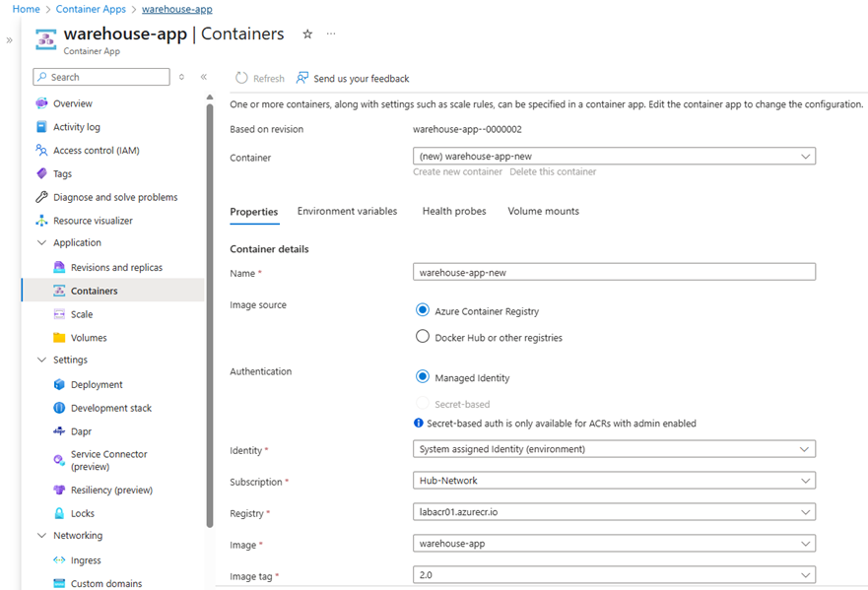This screenshot has height=590, width=868.
Task: Click the Activity log icon
Action: [x=41, y=127]
